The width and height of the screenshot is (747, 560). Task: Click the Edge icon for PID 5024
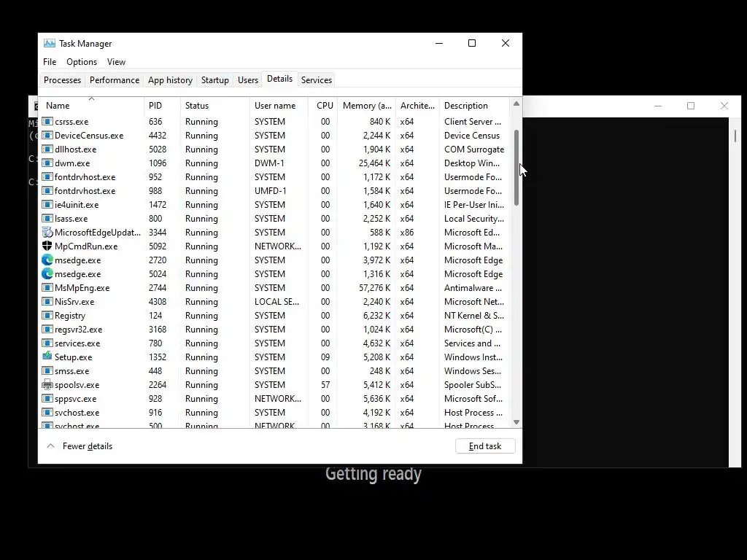pyautogui.click(x=47, y=273)
